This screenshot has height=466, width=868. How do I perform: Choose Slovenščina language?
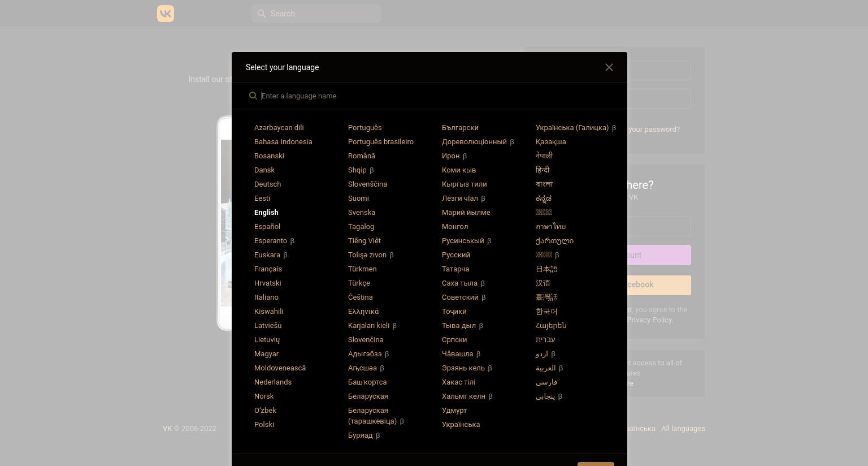tap(367, 184)
